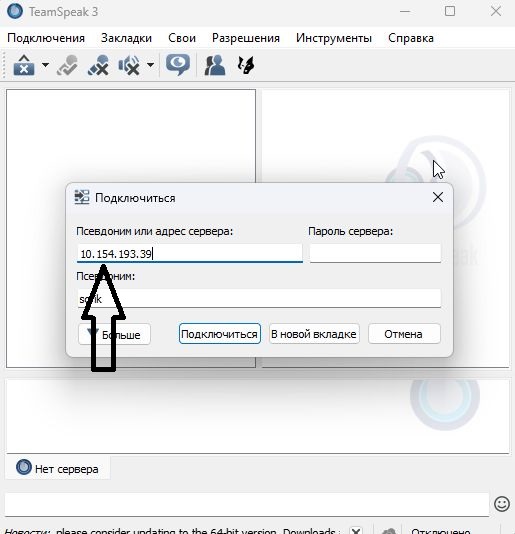Viewport: 515px width, 534px height.
Task: Open the Свои menu
Action: click(x=182, y=38)
